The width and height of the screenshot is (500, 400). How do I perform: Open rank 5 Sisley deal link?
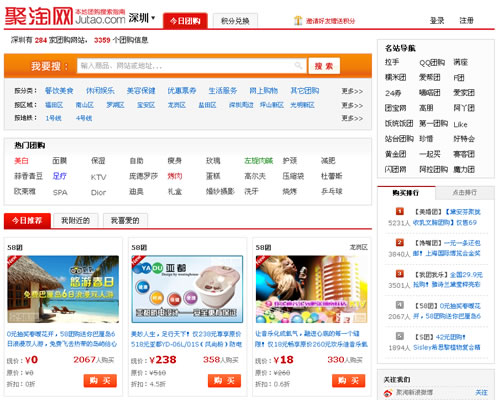(x=447, y=342)
